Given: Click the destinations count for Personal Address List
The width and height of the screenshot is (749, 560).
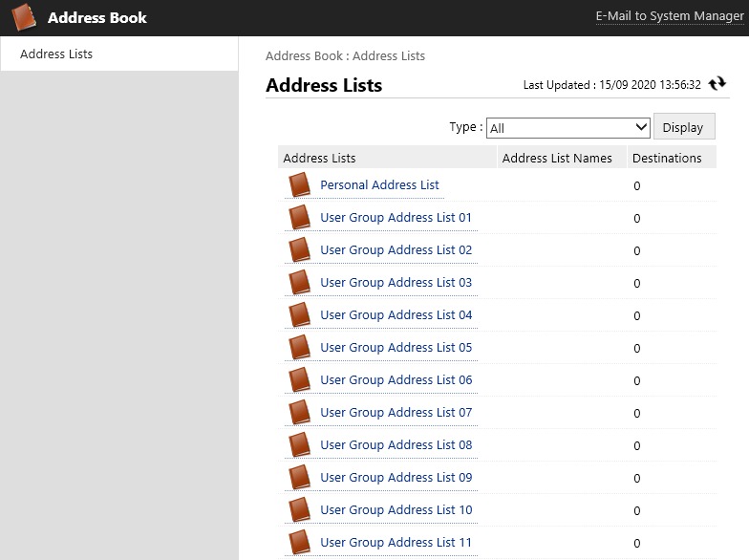Looking at the screenshot, I should (636, 185).
